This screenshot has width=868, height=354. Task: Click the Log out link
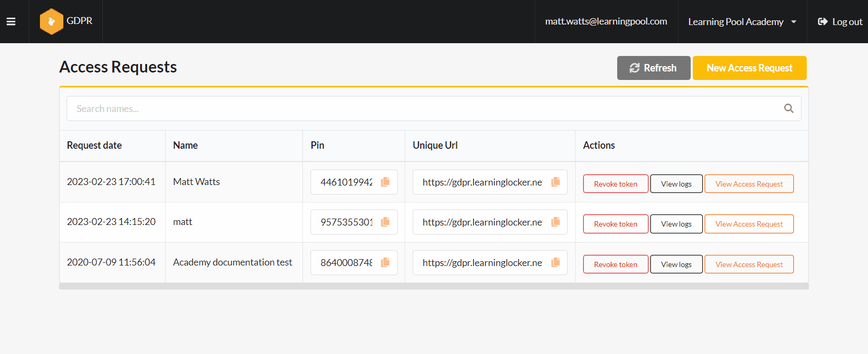coord(840,22)
